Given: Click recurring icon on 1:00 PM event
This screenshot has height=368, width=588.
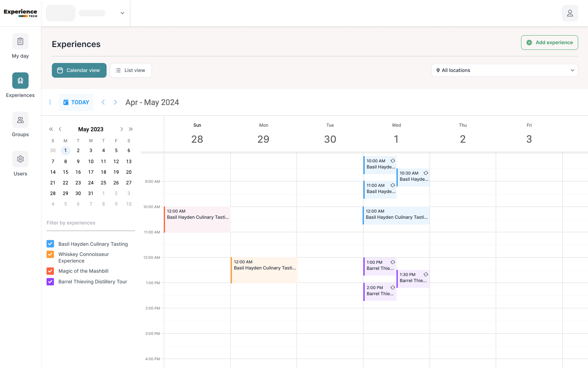Looking at the screenshot, I should click(x=393, y=262).
